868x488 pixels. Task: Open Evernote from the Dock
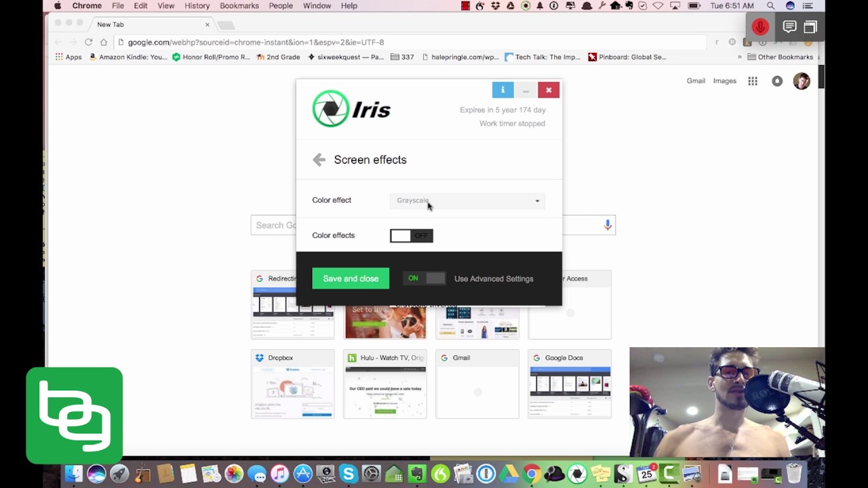point(417,474)
